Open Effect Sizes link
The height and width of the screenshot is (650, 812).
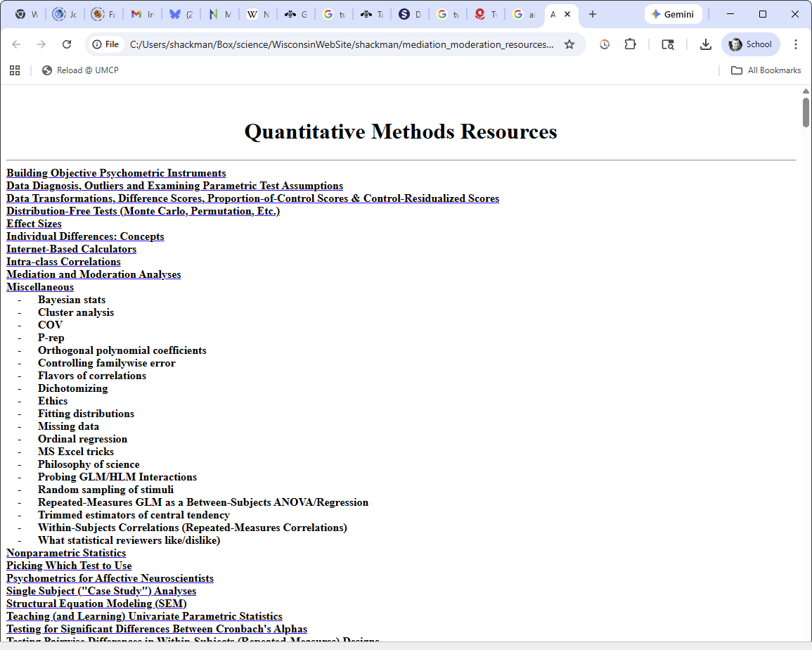pos(34,224)
